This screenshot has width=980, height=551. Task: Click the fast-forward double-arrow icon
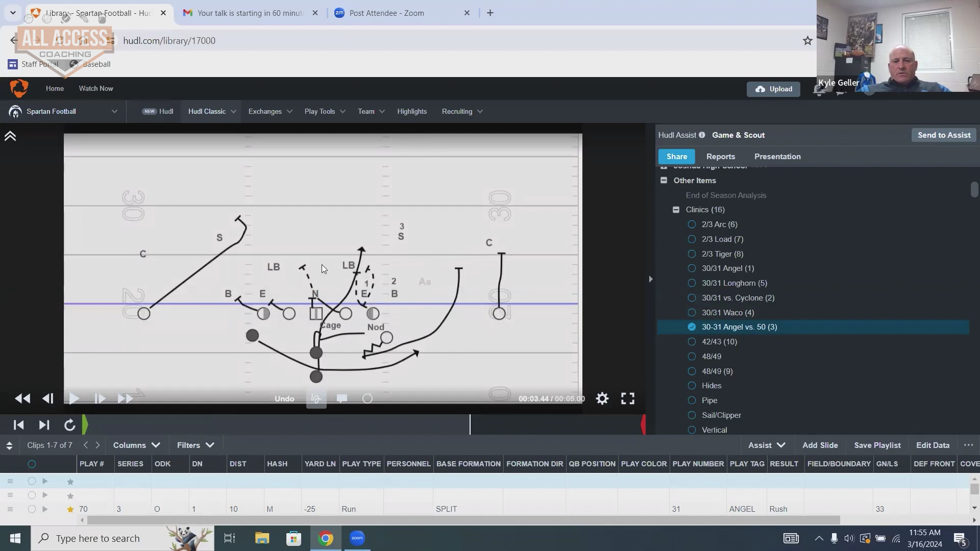125,399
